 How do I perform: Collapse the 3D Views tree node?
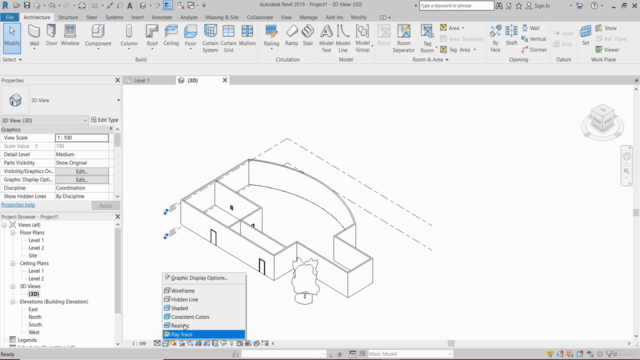point(13,287)
